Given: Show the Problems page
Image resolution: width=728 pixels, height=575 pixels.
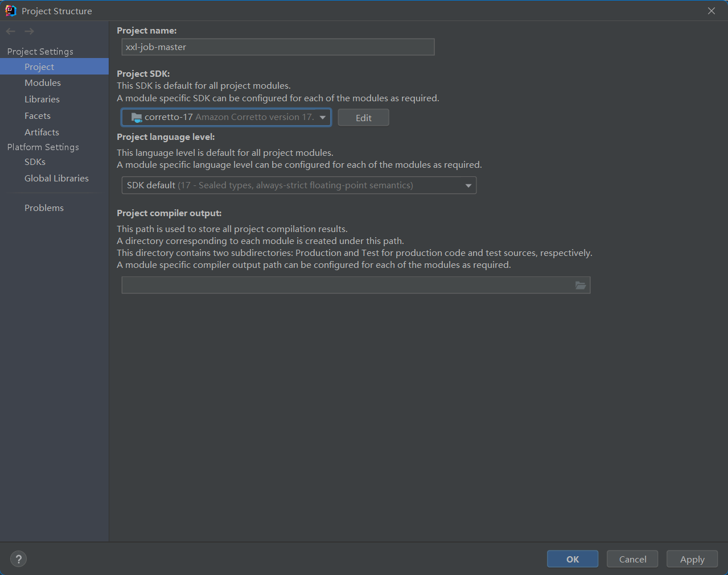Looking at the screenshot, I should [x=44, y=208].
